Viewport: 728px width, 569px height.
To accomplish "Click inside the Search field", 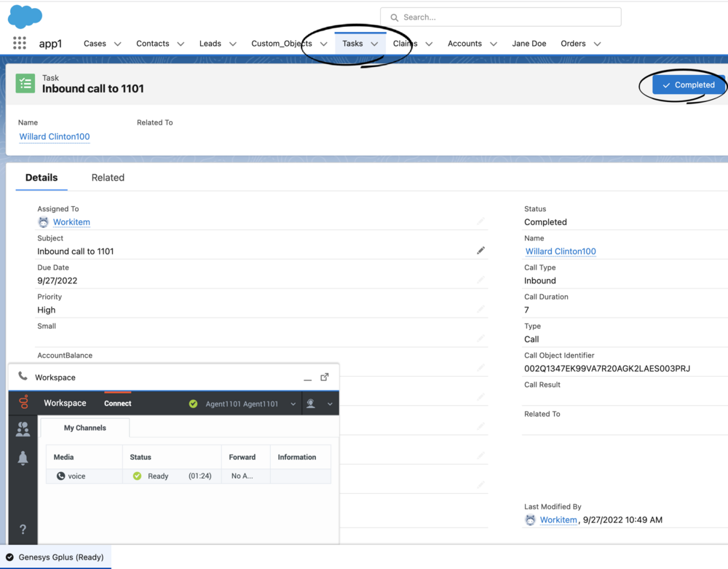I will pos(502,17).
